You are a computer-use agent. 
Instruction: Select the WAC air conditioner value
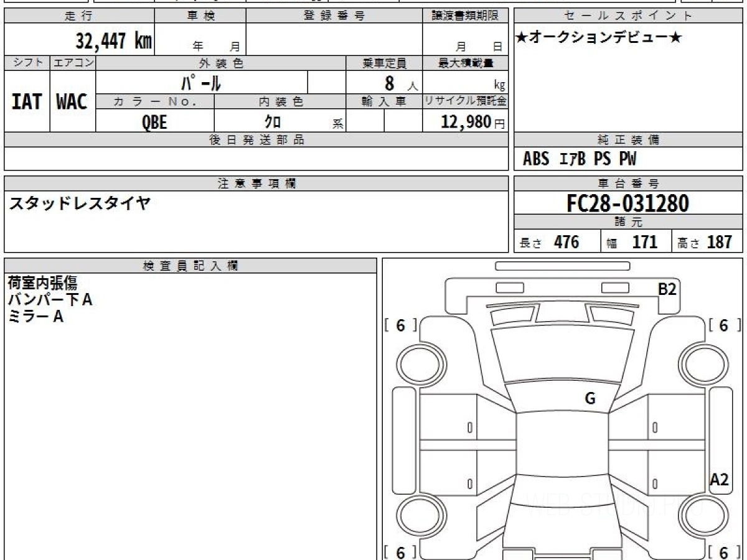tap(72, 101)
